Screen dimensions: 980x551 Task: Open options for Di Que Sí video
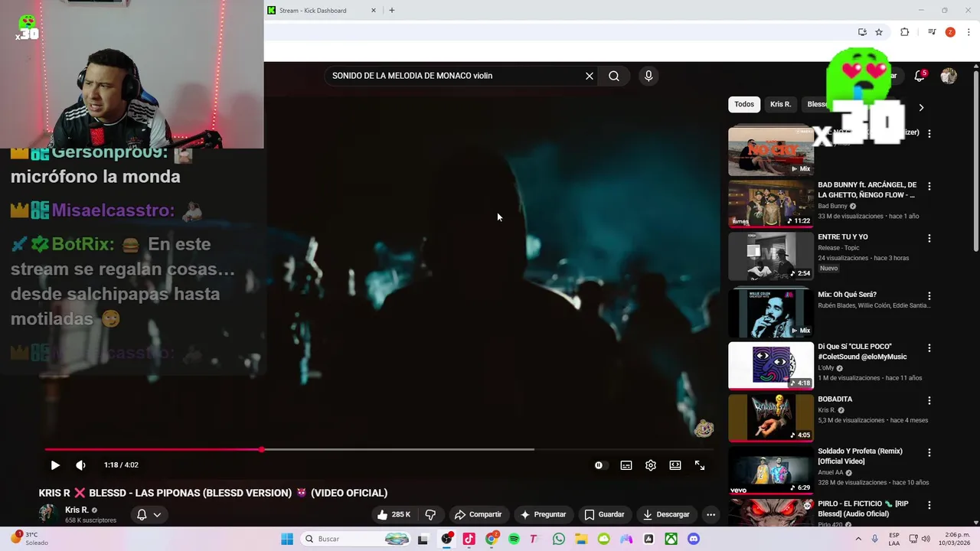[929, 347]
